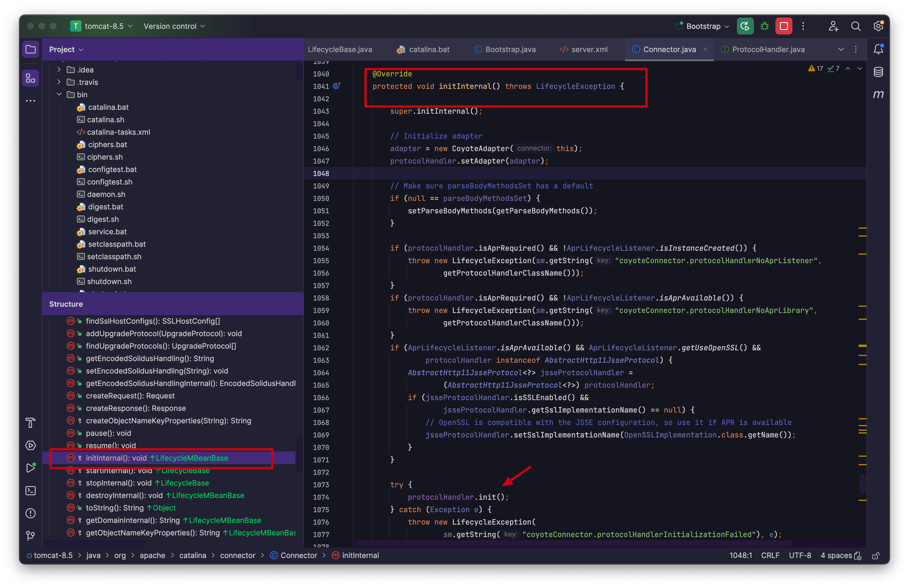Open the Problems tool window icon
This screenshot has height=588, width=909.
point(31,513)
